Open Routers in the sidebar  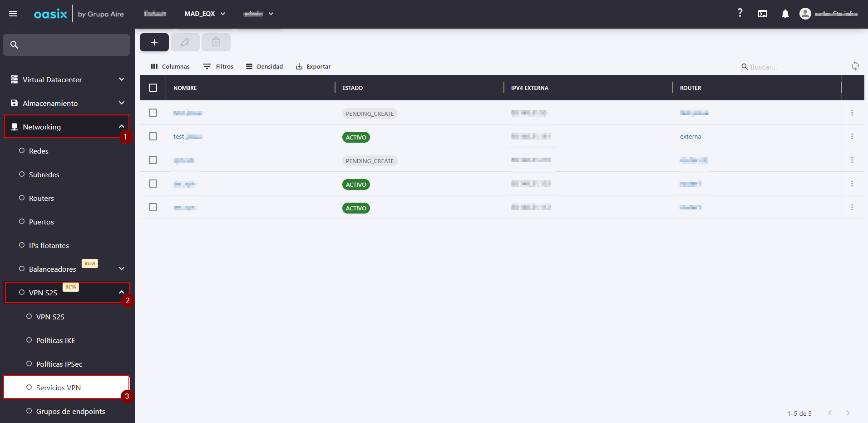coord(41,198)
